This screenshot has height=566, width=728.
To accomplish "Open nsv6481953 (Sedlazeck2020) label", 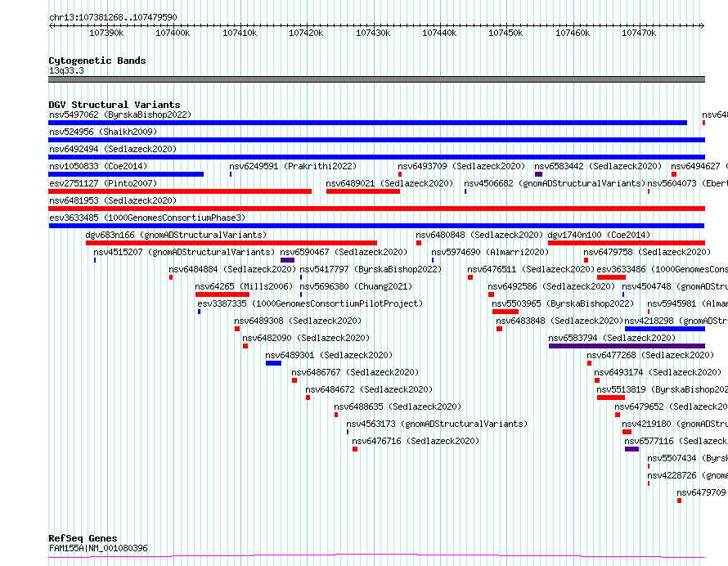I will pyautogui.click(x=113, y=200).
